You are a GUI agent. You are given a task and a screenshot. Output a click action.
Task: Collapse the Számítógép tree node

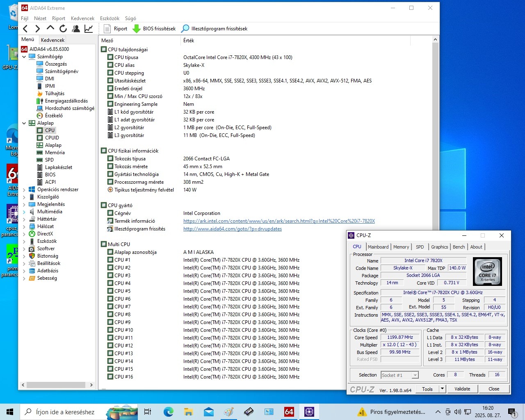tap(24, 57)
